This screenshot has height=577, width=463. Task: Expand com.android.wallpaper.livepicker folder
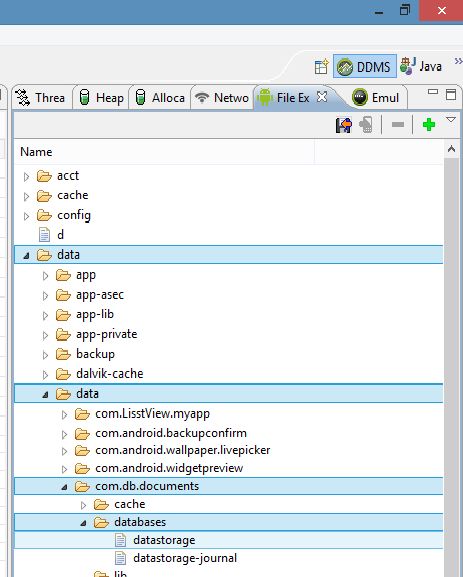tap(64, 451)
